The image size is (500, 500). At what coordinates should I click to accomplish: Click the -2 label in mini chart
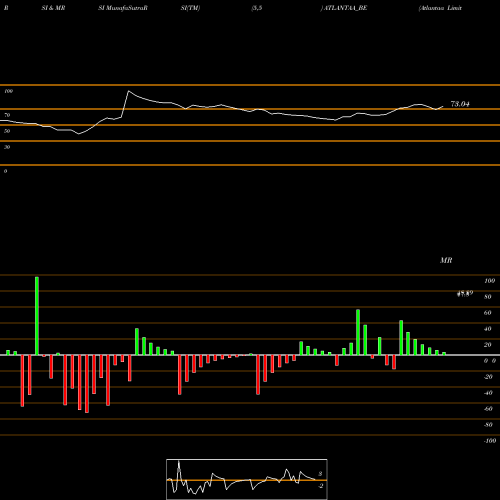(320, 486)
